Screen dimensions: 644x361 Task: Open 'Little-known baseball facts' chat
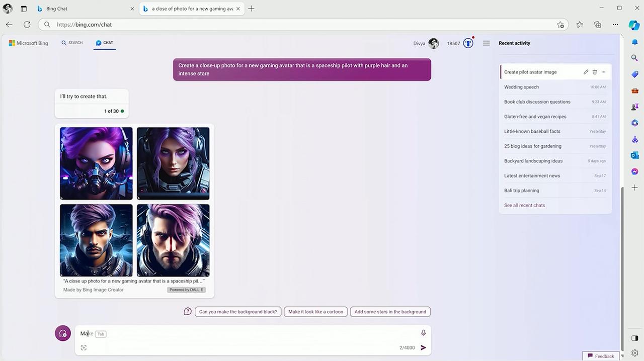(x=555, y=131)
